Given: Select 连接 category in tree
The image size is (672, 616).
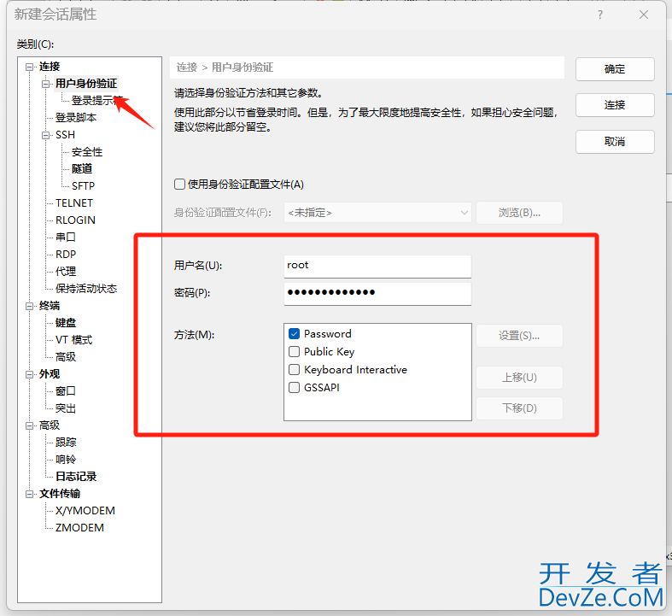Looking at the screenshot, I should click(50, 67).
